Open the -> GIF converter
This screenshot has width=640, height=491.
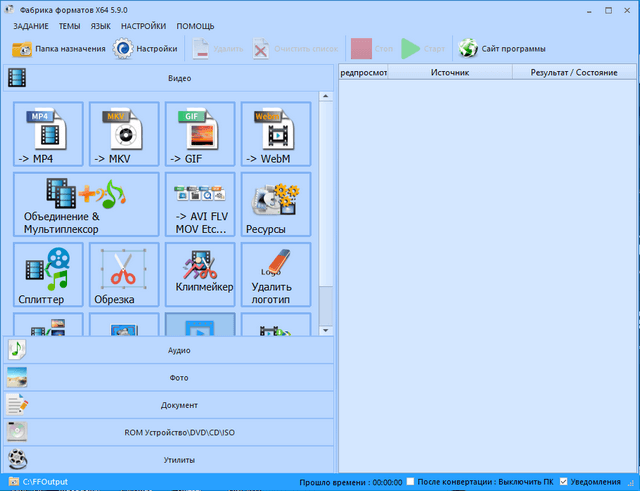198,134
